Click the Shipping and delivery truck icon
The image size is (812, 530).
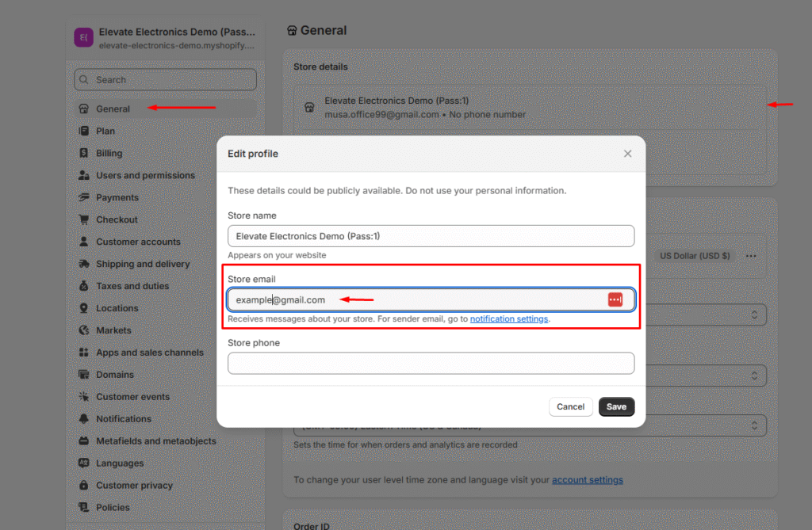click(x=84, y=264)
